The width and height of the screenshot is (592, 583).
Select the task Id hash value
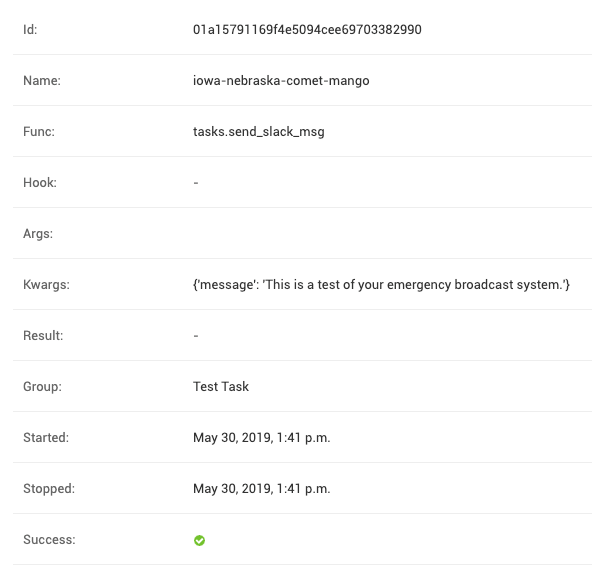click(307, 29)
